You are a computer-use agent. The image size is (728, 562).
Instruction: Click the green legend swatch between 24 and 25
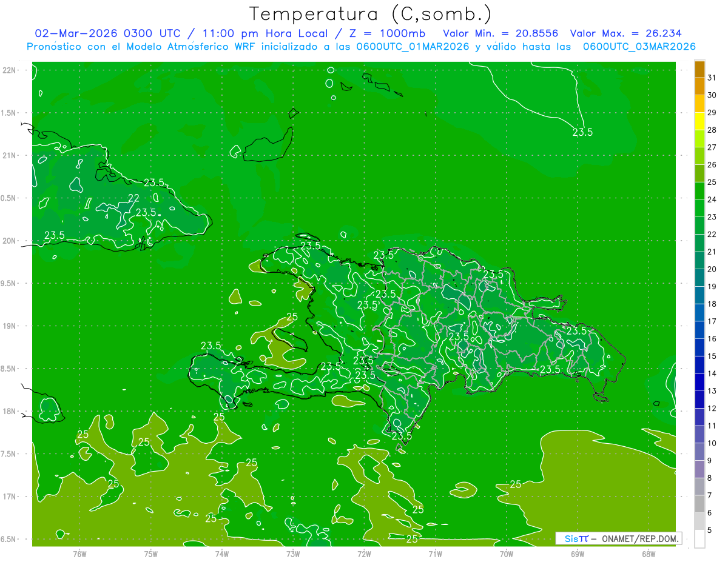[699, 191]
